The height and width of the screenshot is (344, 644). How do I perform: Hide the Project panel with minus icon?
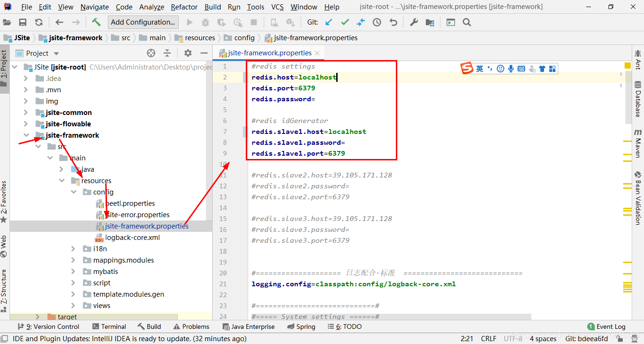coord(204,53)
